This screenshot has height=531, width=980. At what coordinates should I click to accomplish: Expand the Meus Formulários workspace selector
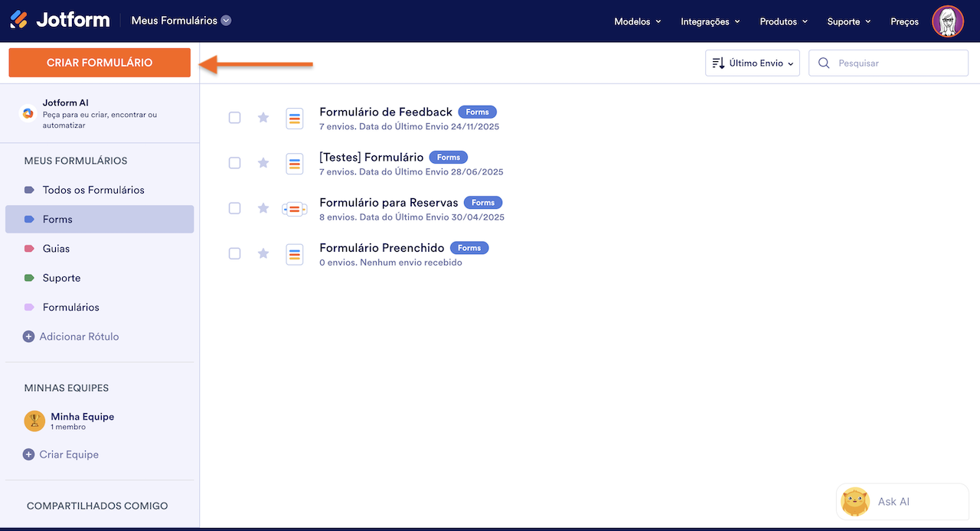(181, 20)
